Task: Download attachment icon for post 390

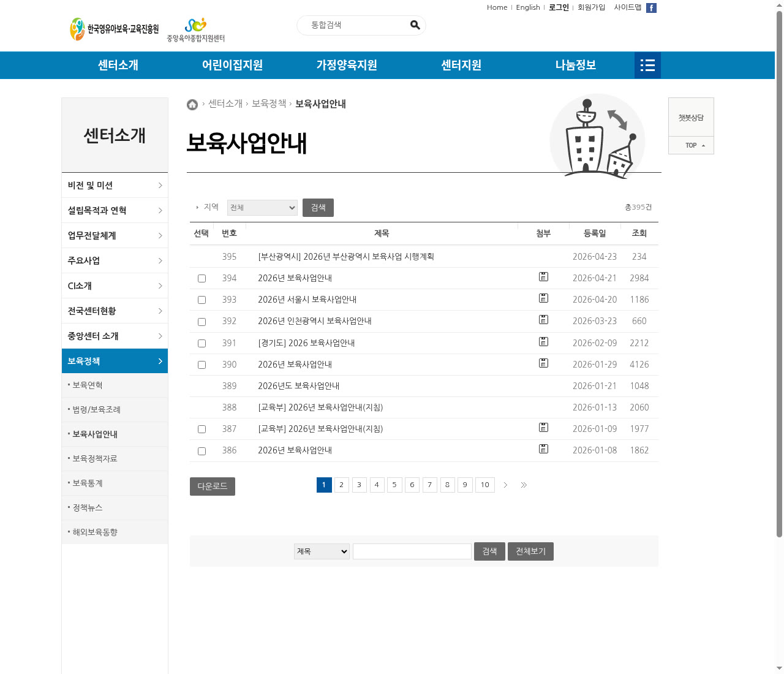Action: pos(543,363)
